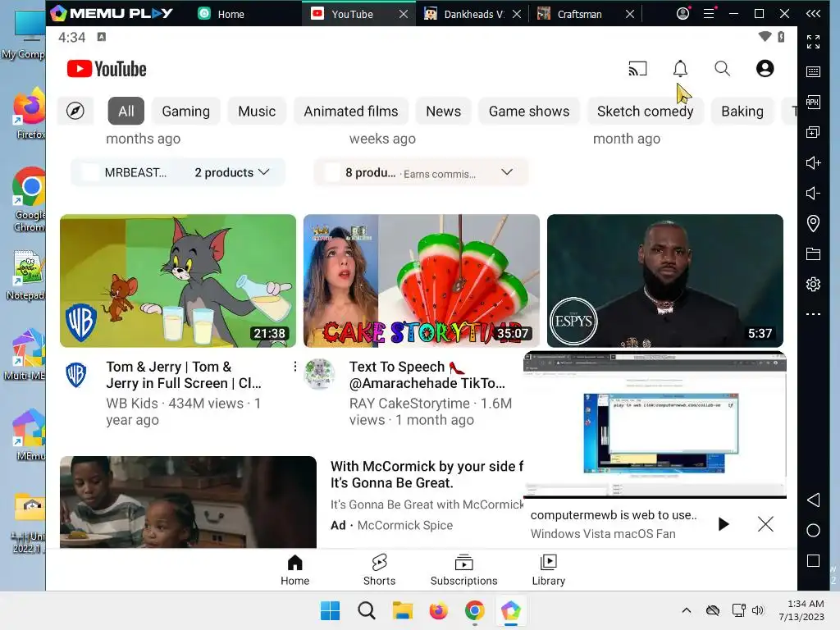Select the Music filter chip
The image size is (840, 630).
tap(257, 111)
